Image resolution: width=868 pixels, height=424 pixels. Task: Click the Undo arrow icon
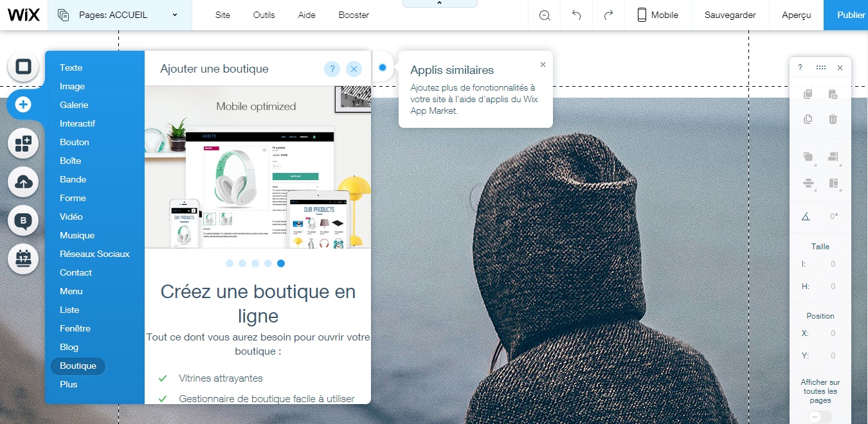[577, 15]
